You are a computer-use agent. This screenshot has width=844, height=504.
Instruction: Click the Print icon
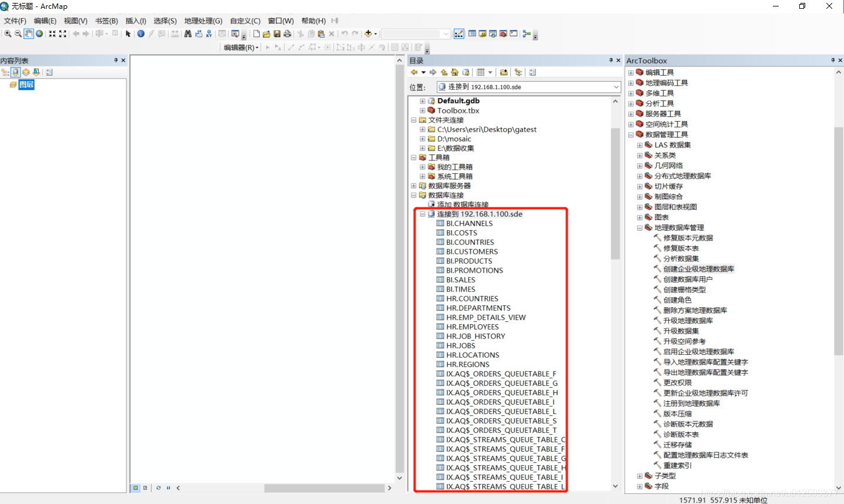[287, 33]
